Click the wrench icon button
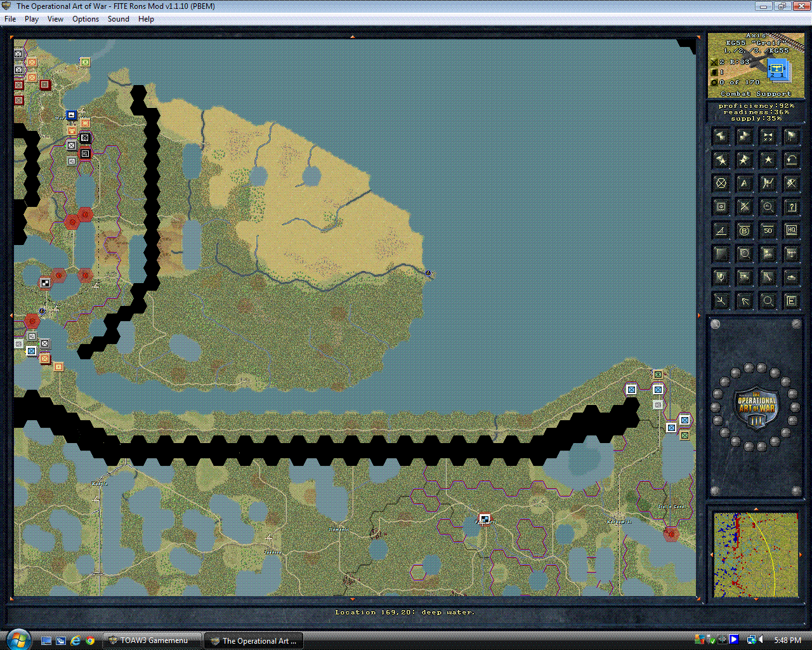Image resolution: width=812 pixels, height=650 pixels. point(768,277)
